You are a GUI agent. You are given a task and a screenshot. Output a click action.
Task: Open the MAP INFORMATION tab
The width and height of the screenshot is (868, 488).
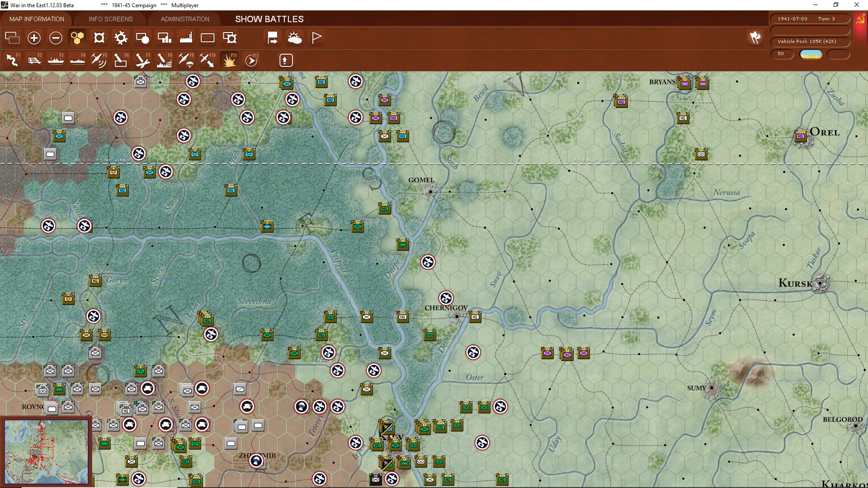(37, 19)
